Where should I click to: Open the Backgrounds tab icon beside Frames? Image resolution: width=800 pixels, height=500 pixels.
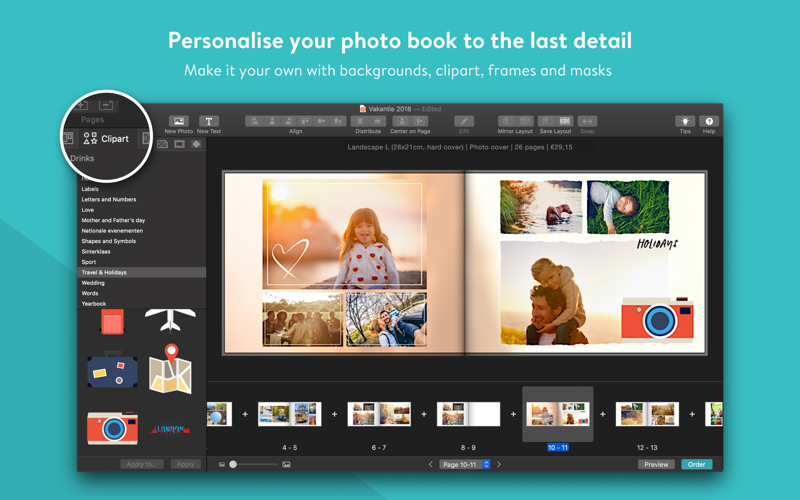163,144
